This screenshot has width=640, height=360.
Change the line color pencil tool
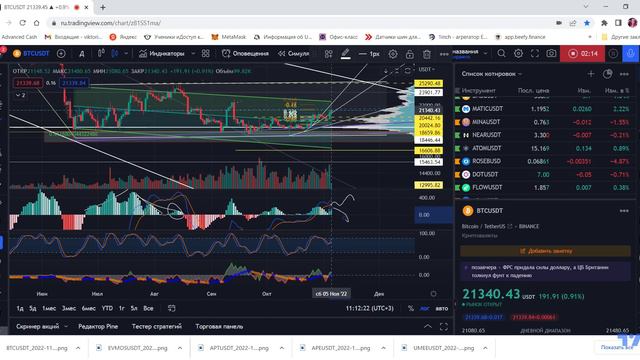pyautogui.click(x=345, y=53)
